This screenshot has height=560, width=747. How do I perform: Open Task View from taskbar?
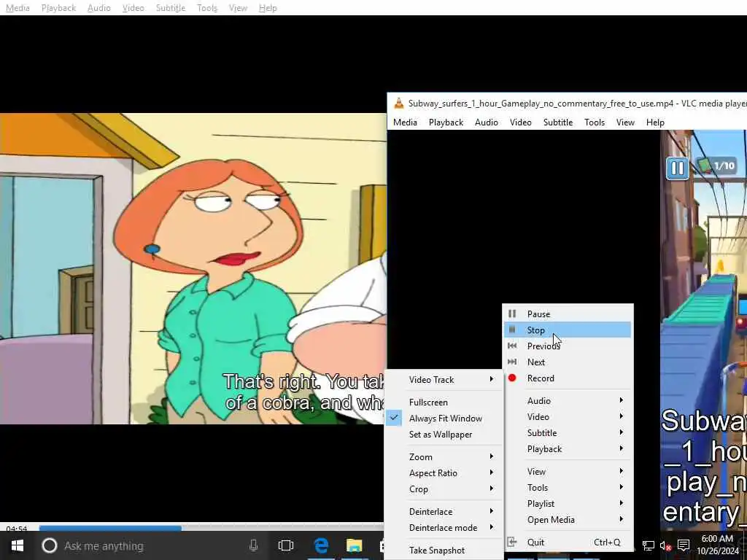pos(286,545)
